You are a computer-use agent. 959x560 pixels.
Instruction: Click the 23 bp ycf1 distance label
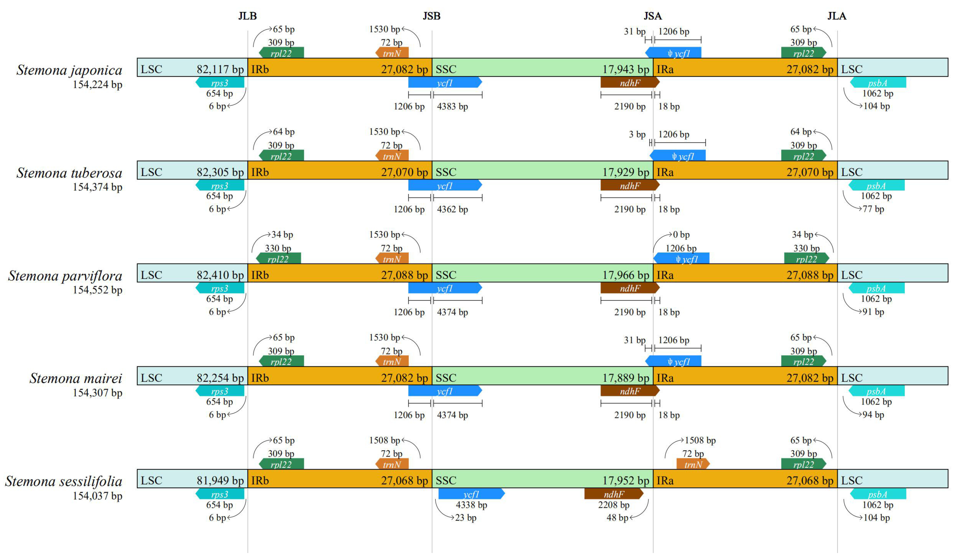pyautogui.click(x=465, y=518)
